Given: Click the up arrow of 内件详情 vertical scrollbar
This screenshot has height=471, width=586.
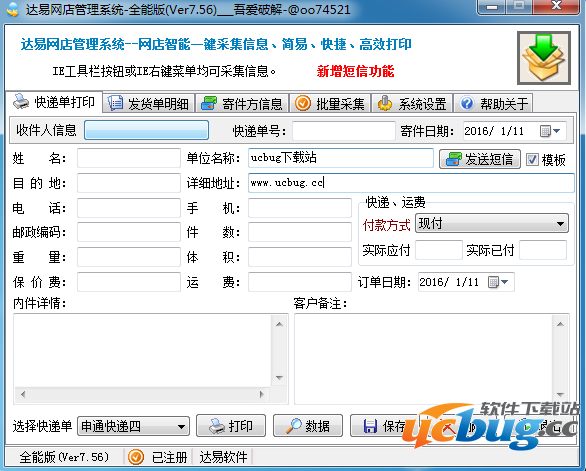Looking at the screenshot, I should (x=279, y=324).
